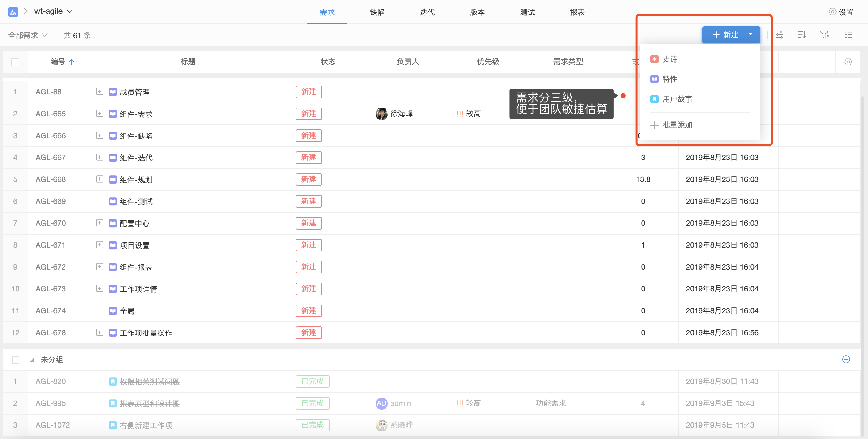This screenshot has width=868, height=439.
Task: Choose 批量添加 in the dropdown menu
Action: coord(677,125)
